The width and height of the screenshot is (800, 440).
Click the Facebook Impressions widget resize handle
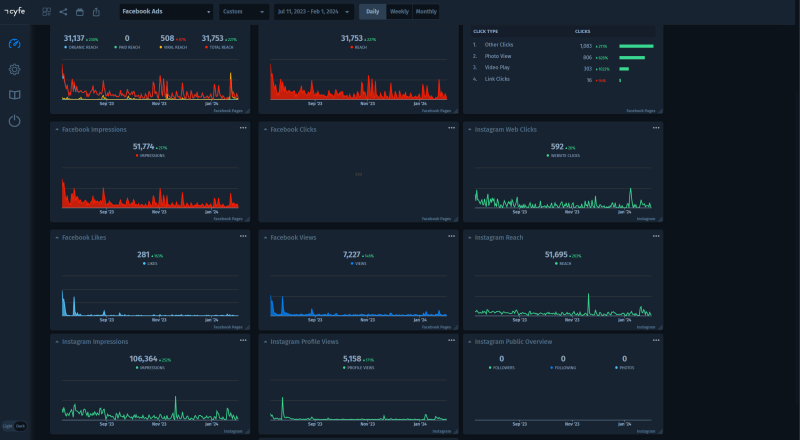tap(247, 219)
